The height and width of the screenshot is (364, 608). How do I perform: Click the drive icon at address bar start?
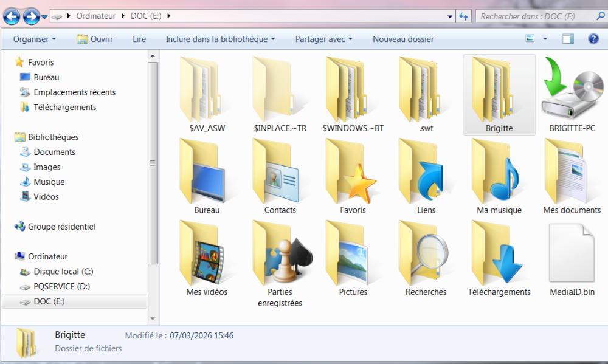click(x=57, y=16)
